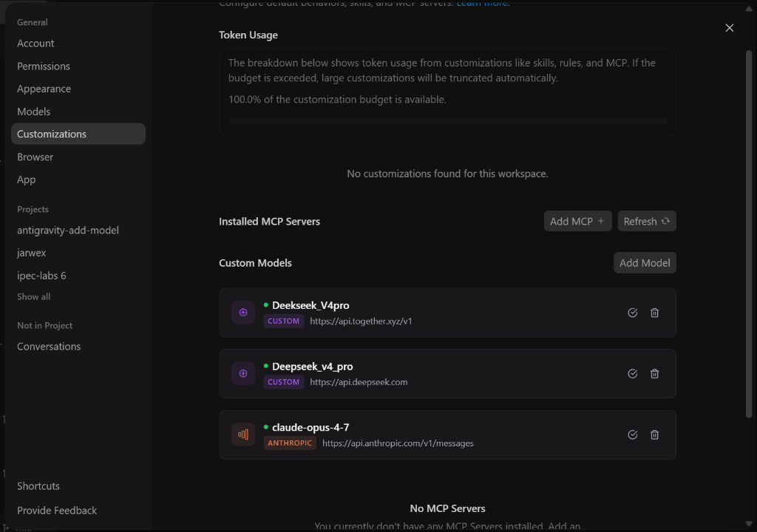
Task: Click the token usage progress bar
Action: coord(447,121)
